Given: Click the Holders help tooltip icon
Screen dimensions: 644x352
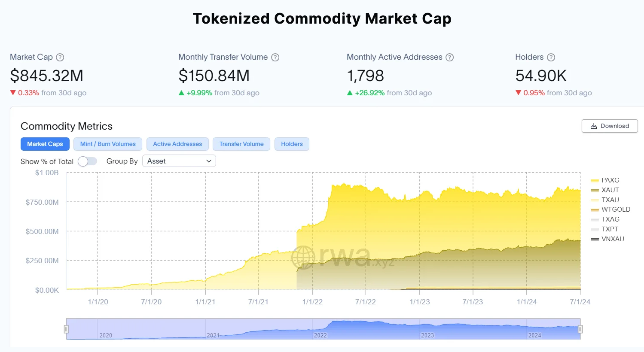Looking at the screenshot, I should (552, 57).
